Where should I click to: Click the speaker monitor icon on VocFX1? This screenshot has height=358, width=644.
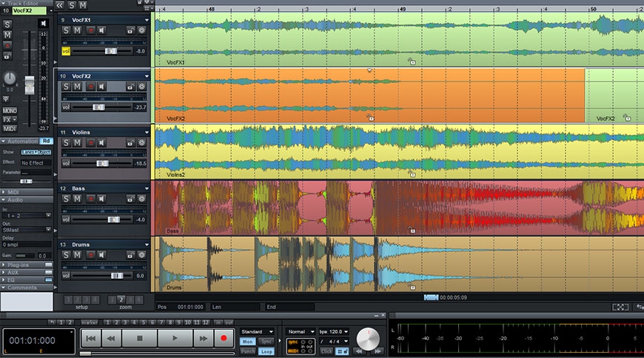[x=102, y=30]
